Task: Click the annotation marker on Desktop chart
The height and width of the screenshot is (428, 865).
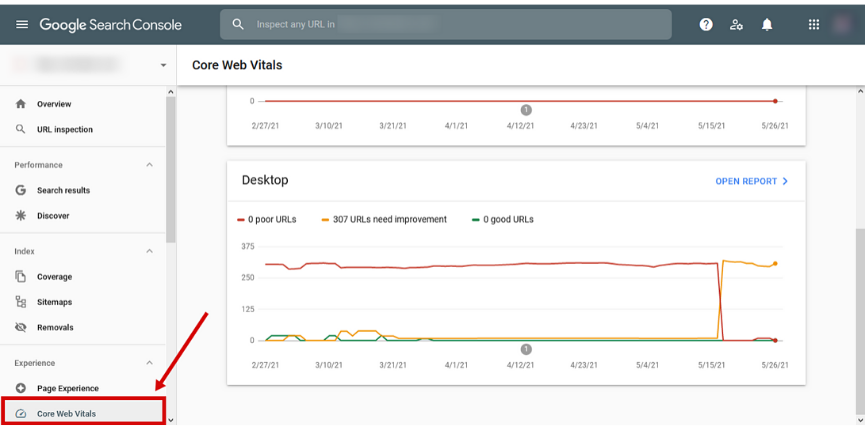Action: pyautogui.click(x=526, y=349)
